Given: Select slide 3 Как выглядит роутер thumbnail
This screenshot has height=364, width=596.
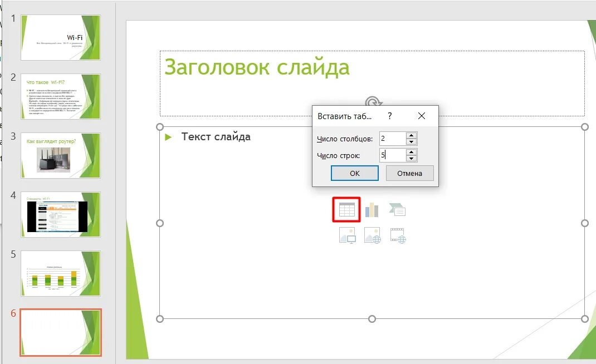Looking at the screenshot, I should click(x=61, y=155).
